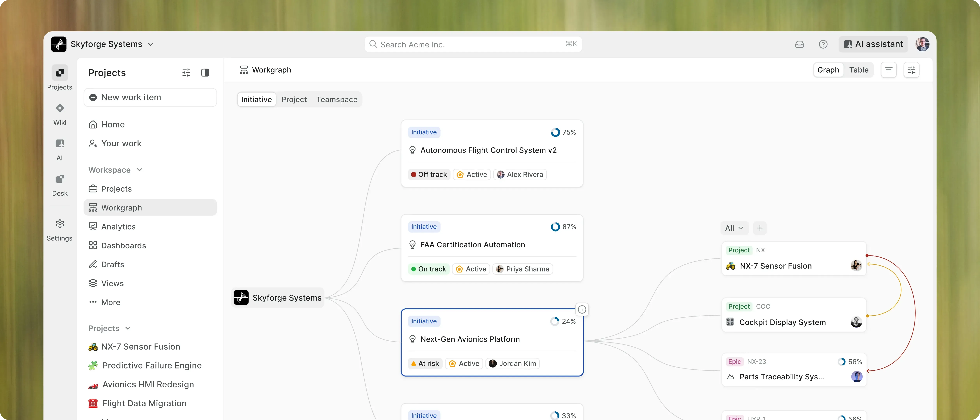Open Dashboards in sidebar
This screenshot has height=420, width=980.
[150, 245]
